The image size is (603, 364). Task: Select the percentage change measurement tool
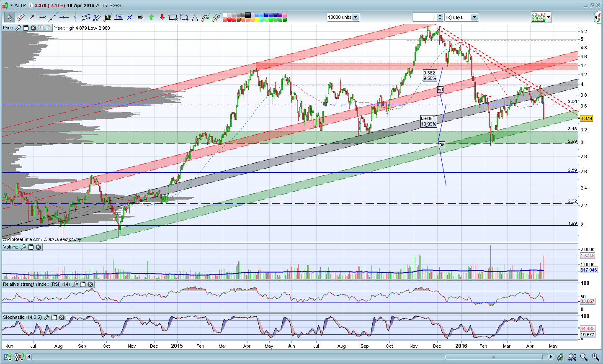(119, 17)
